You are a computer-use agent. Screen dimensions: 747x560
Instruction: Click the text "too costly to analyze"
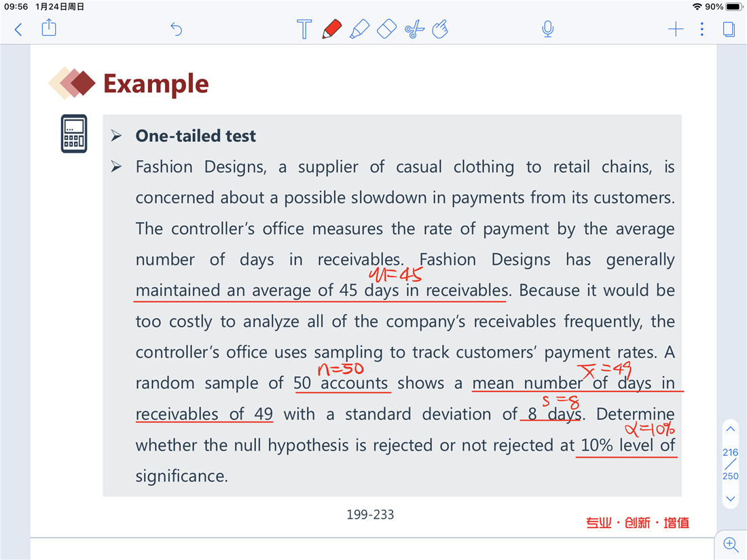click(217, 322)
